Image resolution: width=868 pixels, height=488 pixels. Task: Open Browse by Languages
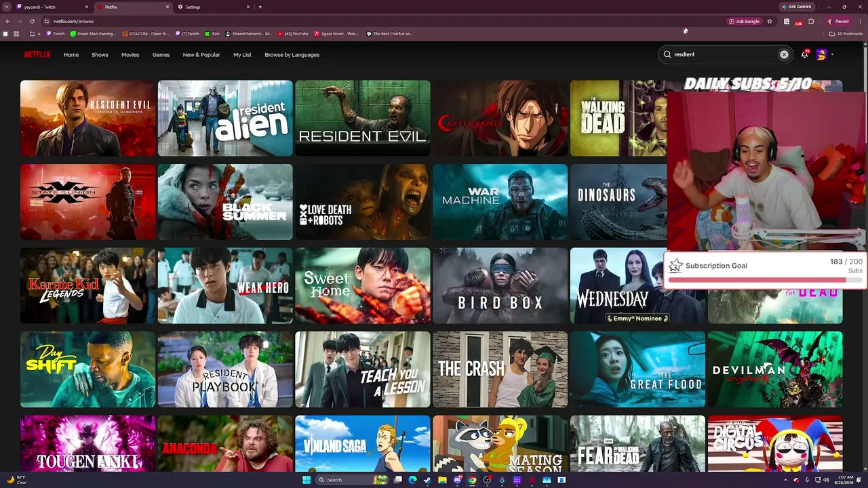pyautogui.click(x=292, y=55)
